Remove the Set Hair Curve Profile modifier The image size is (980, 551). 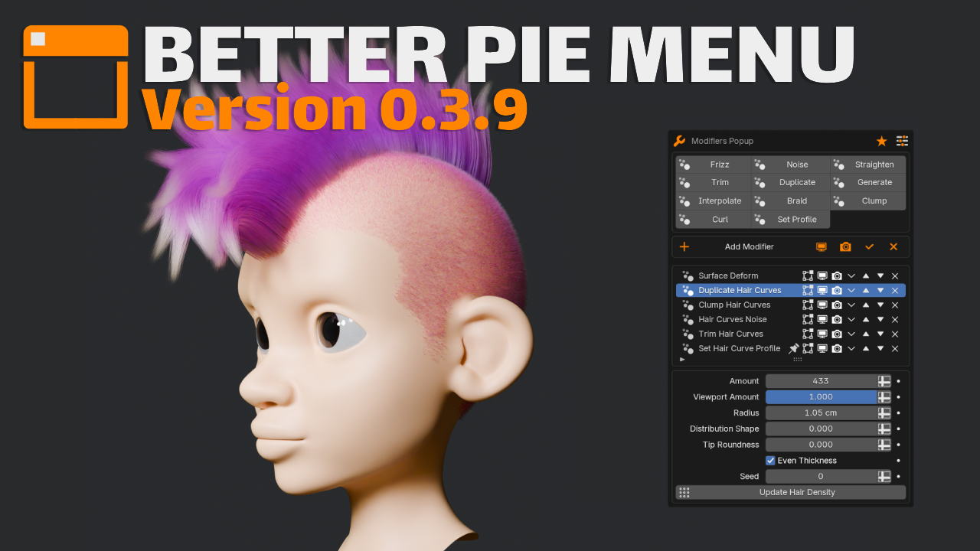coord(895,349)
